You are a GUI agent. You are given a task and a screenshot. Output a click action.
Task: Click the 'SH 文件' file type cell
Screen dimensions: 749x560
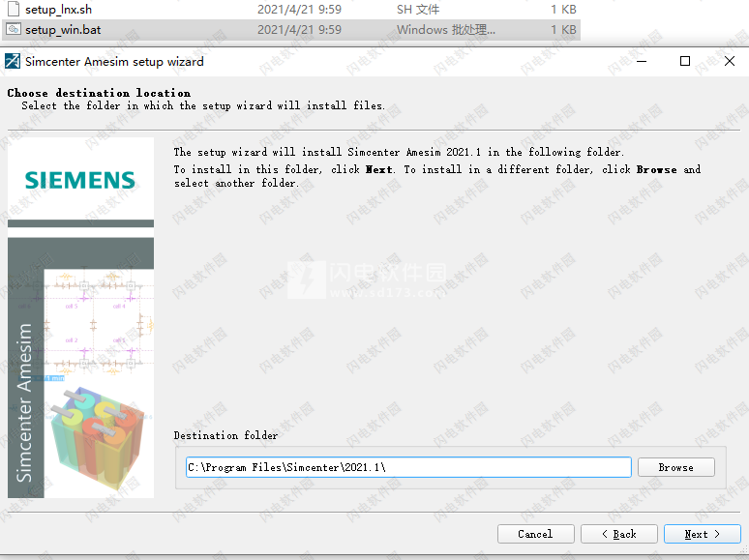[x=417, y=9]
